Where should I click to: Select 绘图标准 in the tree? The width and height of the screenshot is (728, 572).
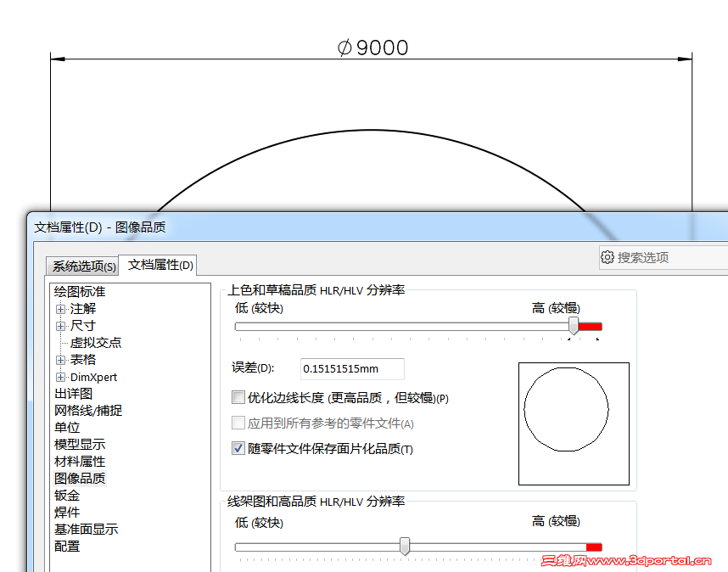80,292
